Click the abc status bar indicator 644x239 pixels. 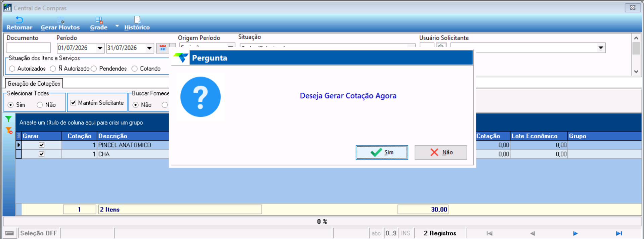[376, 233]
